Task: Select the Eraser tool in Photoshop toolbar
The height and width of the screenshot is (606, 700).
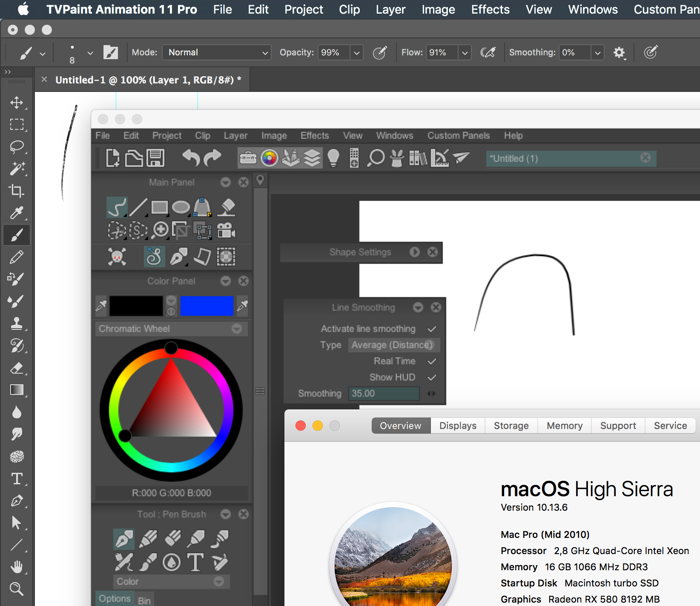Action: click(x=17, y=368)
